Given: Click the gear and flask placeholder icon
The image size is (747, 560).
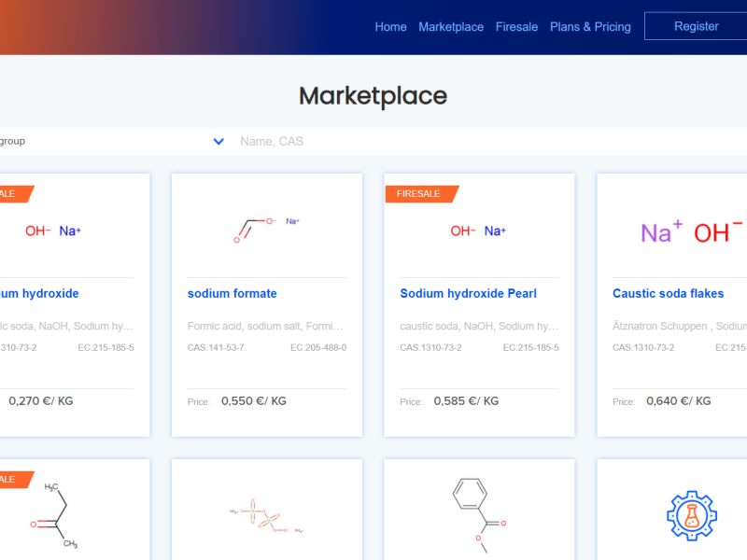Looking at the screenshot, I should coord(692,516).
